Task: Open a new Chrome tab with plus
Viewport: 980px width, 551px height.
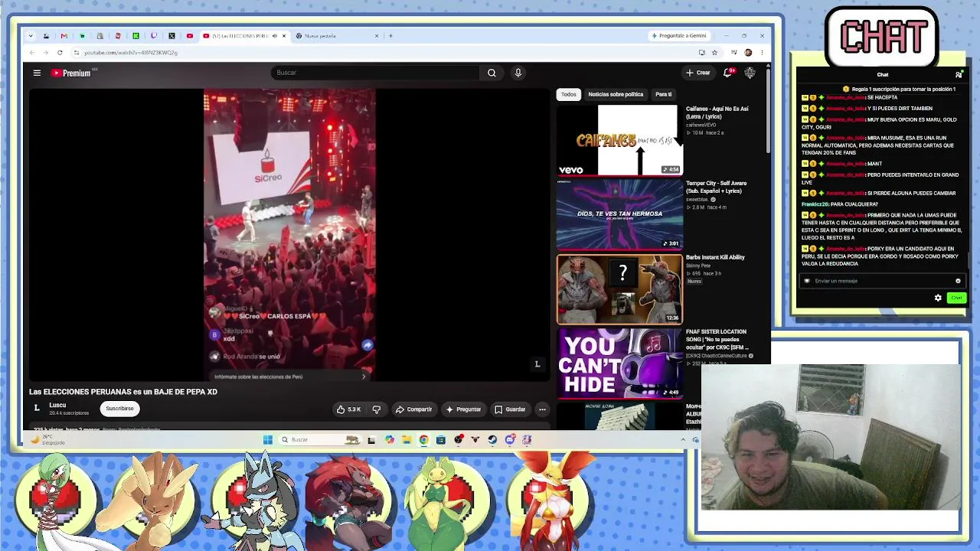Action: [x=390, y=36]
